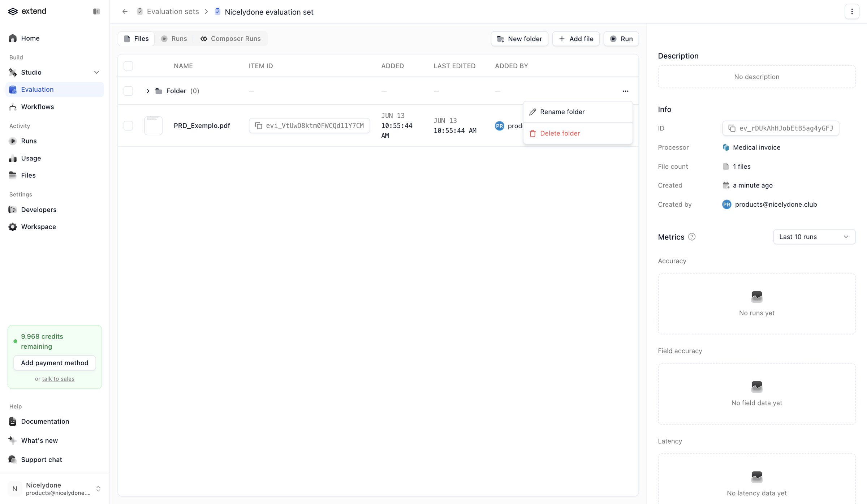Click the 9.968 credits remaining text
This screenshot has height=504, width=867.
(x=42, y=341)
